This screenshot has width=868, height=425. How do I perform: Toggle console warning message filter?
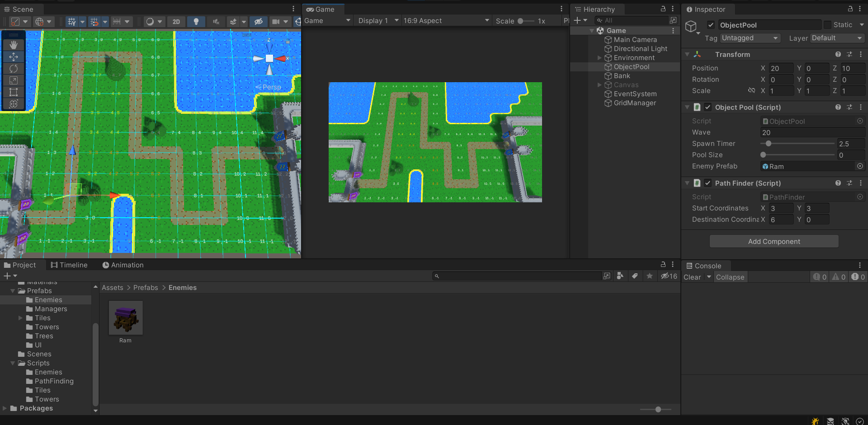tap(839, 277)
